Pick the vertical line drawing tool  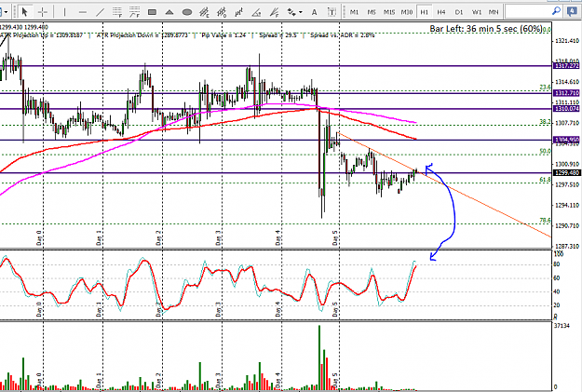[64, 12]
